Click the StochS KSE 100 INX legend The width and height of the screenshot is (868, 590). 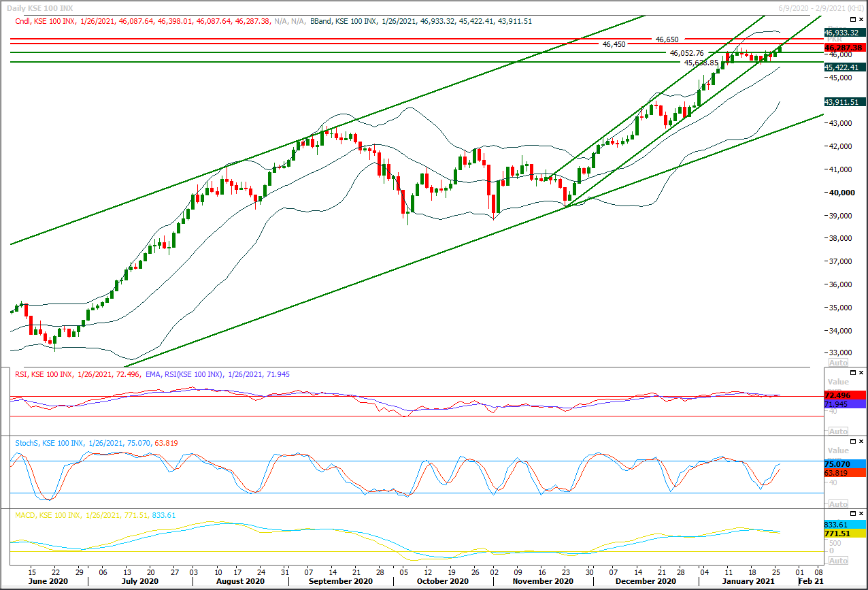coord(97,443)
